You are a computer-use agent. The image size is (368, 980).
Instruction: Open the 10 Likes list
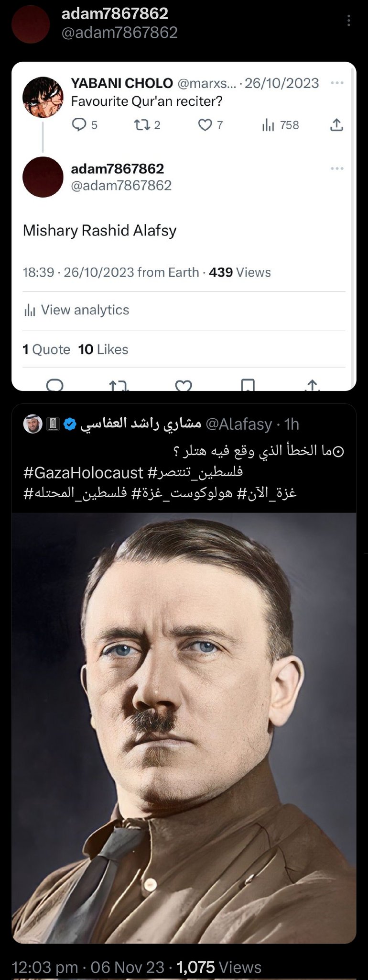click(103, 349)
